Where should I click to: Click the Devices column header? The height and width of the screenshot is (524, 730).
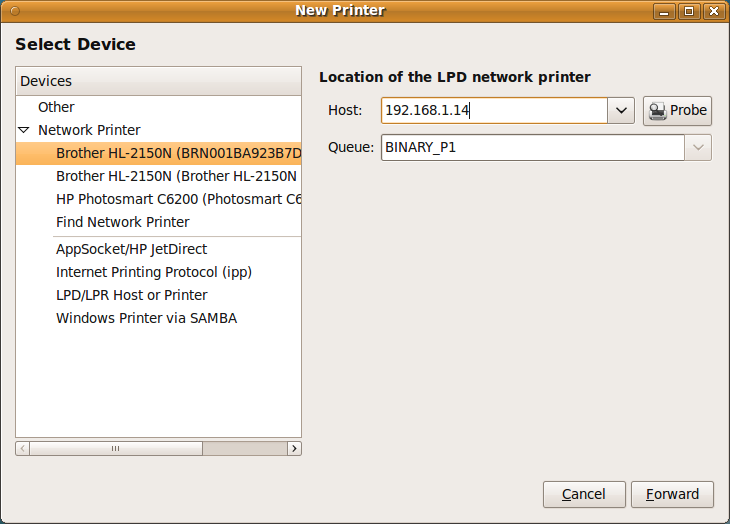[158, 81]
